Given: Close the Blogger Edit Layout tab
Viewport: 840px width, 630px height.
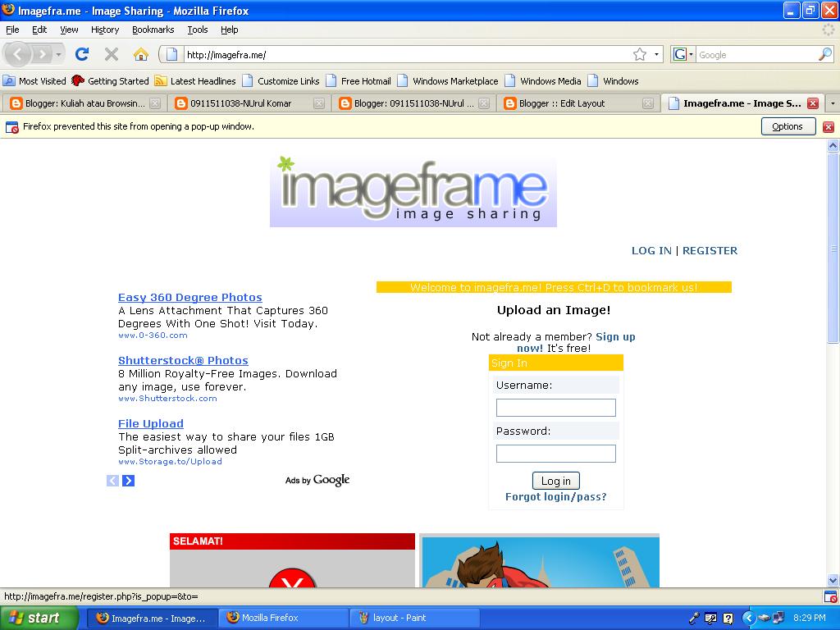Looking at the screenshot, I should [x=648, y=103].
